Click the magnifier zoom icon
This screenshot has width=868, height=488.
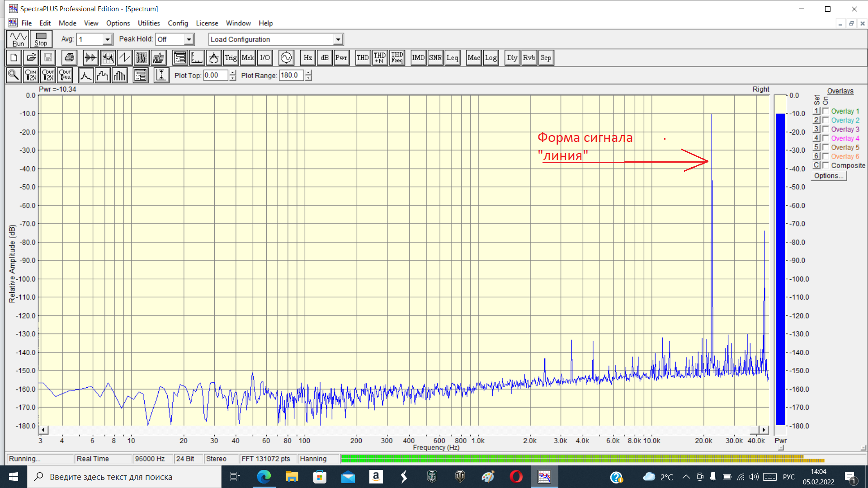[x=14, y=75]
